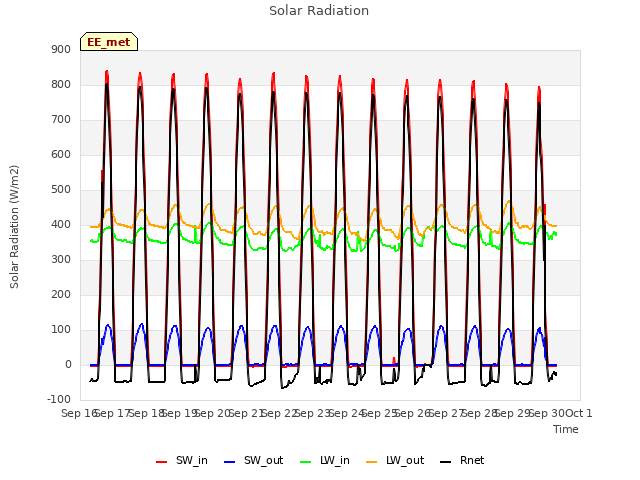The height and width of the screenshot is (480, 640).
Task: Click the Solar Radiation chart title
Action: (x=319, y=11)
